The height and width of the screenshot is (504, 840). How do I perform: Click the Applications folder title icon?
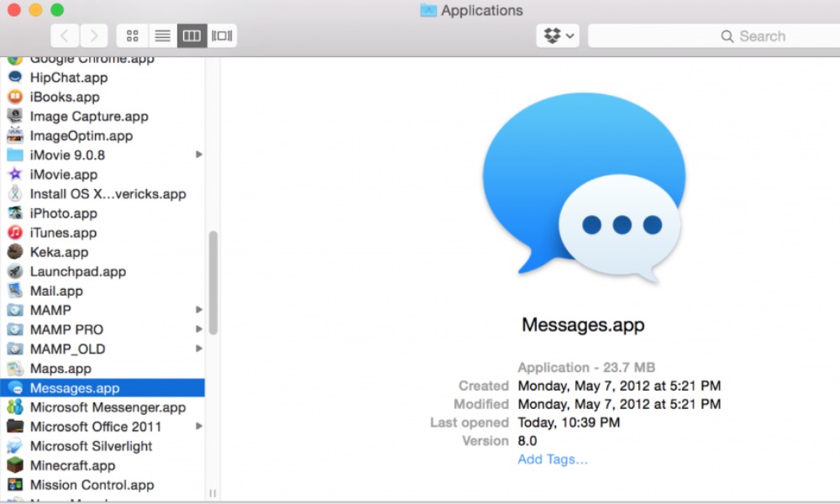[x=428, y=10]
